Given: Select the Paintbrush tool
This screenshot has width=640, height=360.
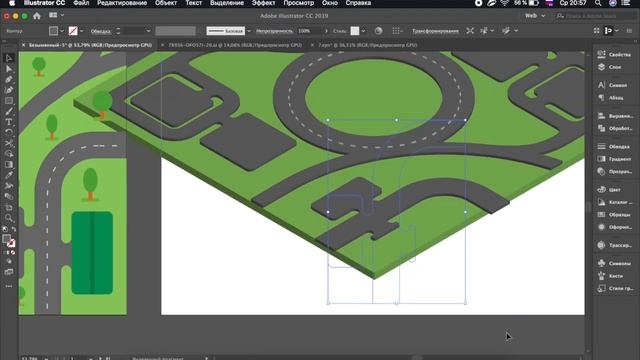Looking at the screenshot, I should tap(9, 111).
